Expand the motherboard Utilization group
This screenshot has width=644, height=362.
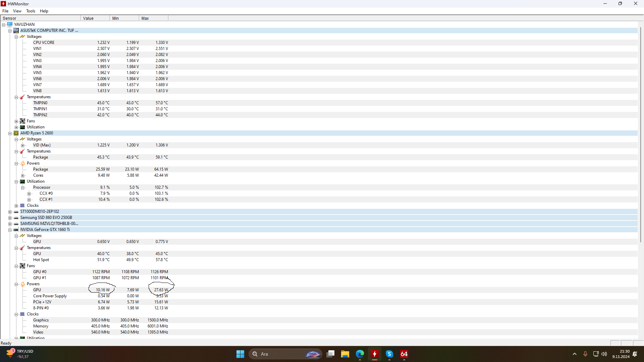coord(16,127)
